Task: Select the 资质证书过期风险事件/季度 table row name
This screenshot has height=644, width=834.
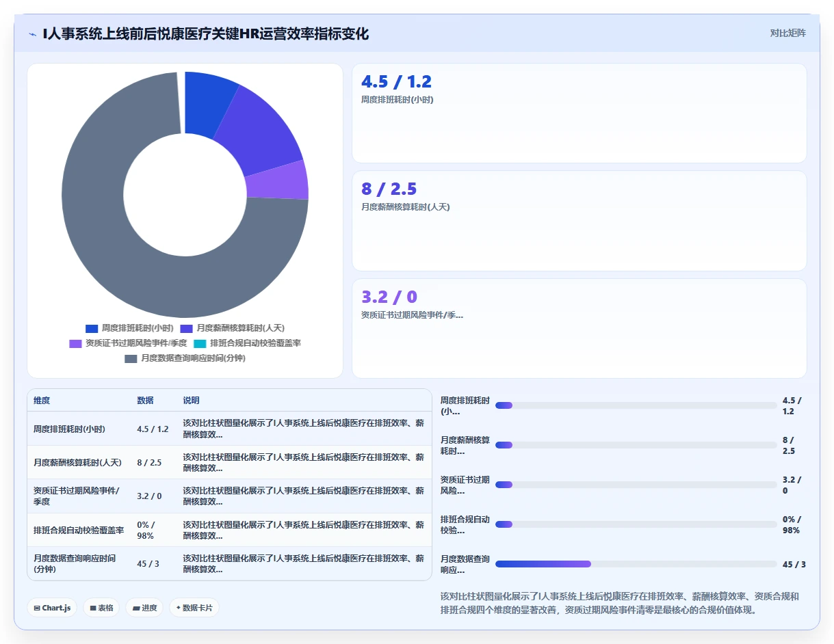Action: click(x=77, y=496)
